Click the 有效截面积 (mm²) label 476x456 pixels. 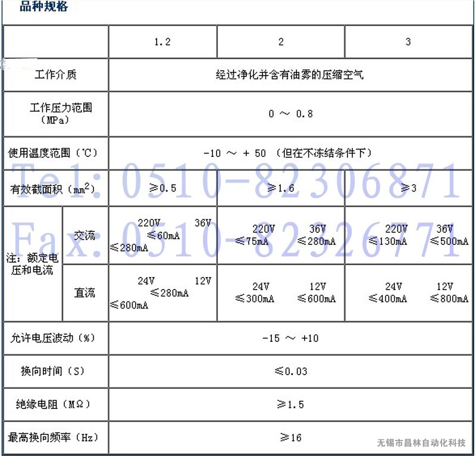[x=53, y=189]
